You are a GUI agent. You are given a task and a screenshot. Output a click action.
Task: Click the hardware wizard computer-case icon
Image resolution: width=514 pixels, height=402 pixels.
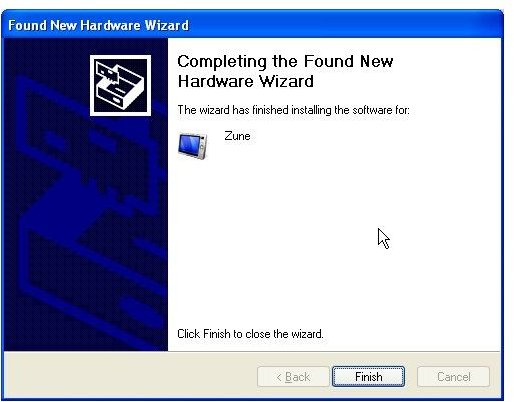tap(120, 86)
